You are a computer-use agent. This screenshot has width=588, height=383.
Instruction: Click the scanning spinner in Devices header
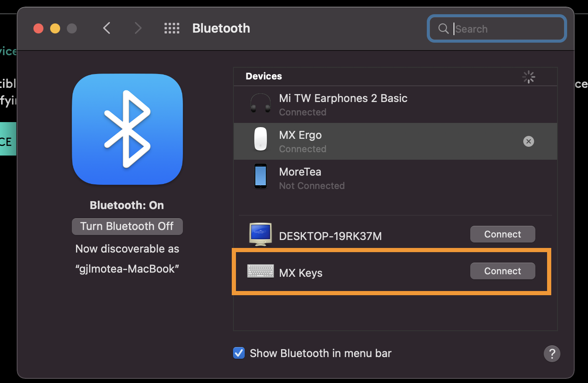(529, 77)
